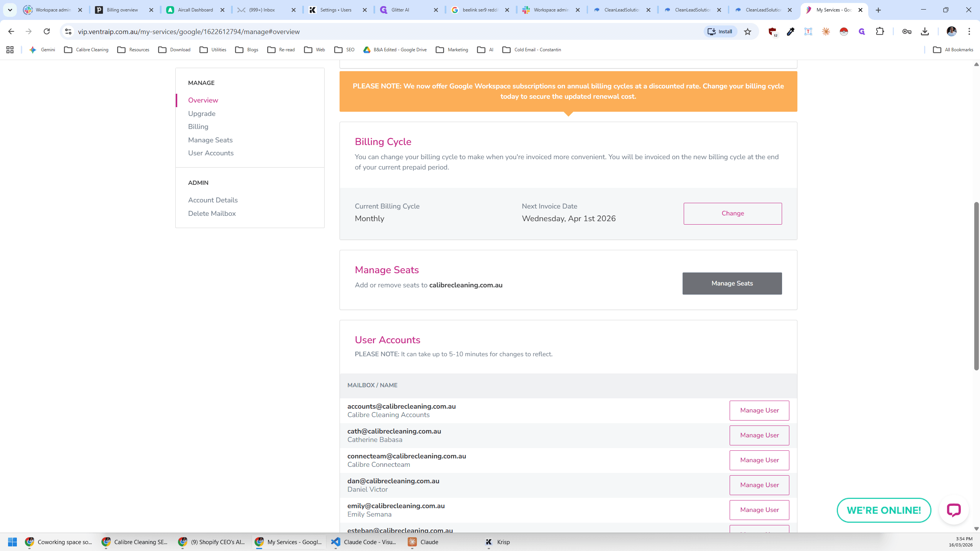The width and height of the screenshot is (980, 551).
Task: Close the Settings Users browser tab
Action: click(364, 10)
